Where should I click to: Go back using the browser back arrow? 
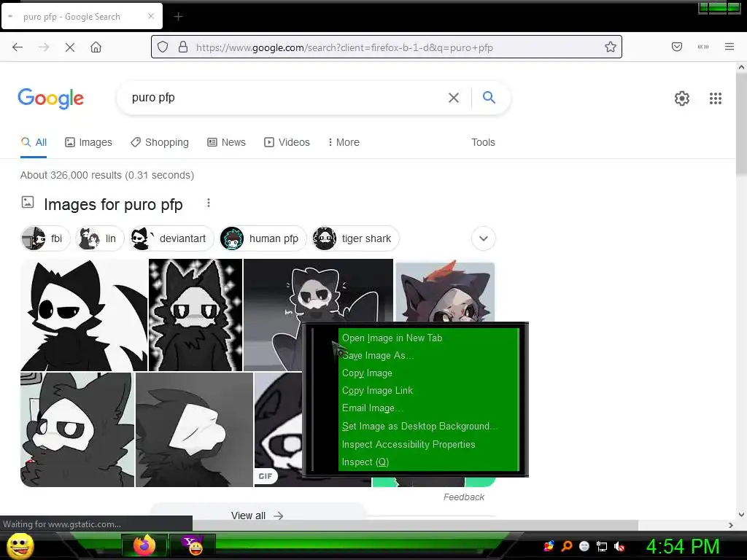point(18,47)
